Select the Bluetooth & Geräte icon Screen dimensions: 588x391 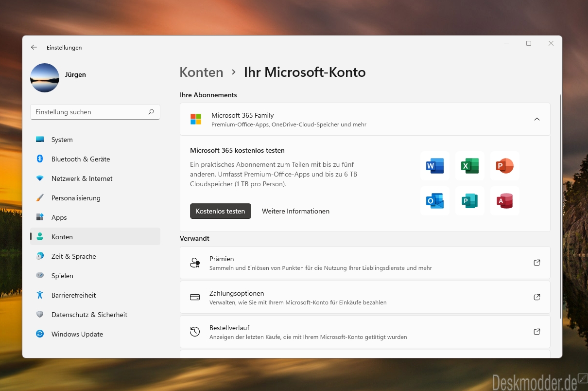click(40, 159)
